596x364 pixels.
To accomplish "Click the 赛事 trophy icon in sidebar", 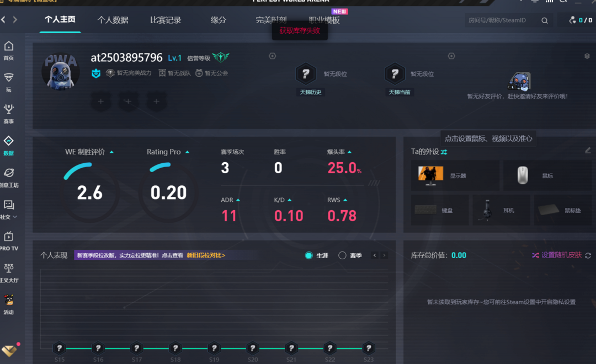I will [9, 110].
